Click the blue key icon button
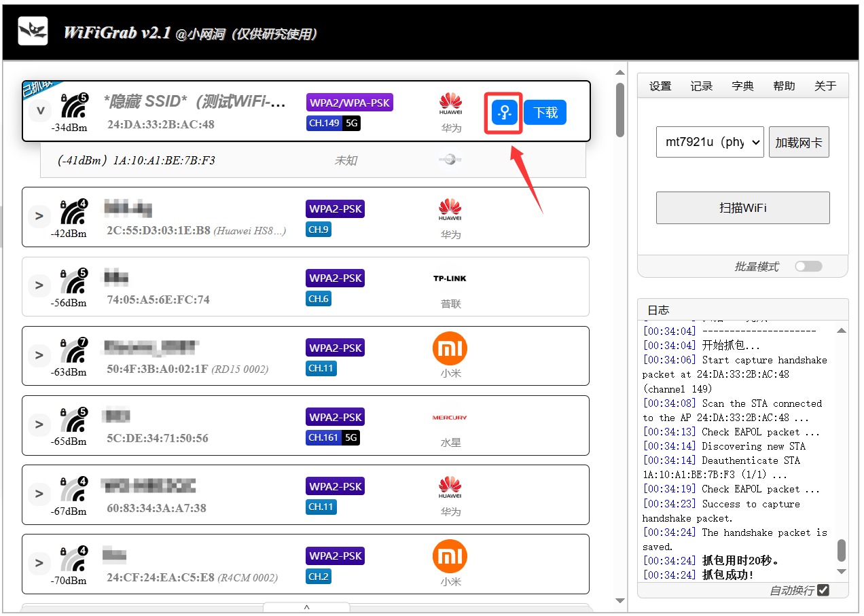This screenshot has height=616, width=864. (505, 113)
